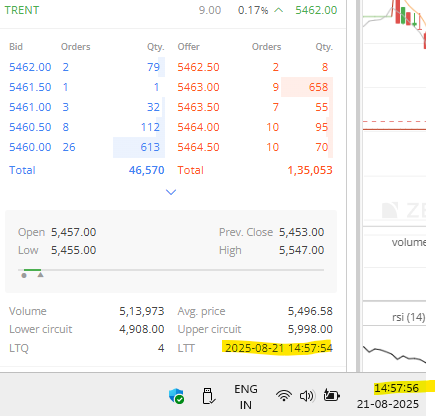This screenshot has width=436, height=416.
Task: Click the Offer column header
Action: tap(189, 47)
